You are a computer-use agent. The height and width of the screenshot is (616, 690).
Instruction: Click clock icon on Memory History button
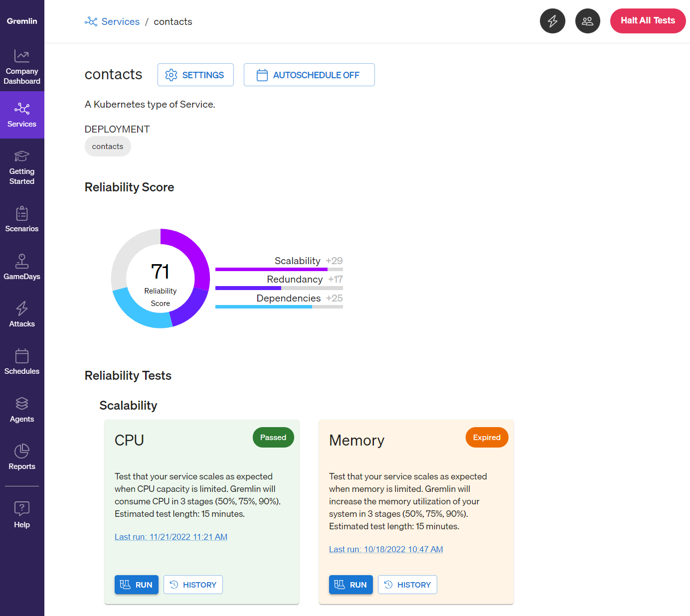point(388,585)
